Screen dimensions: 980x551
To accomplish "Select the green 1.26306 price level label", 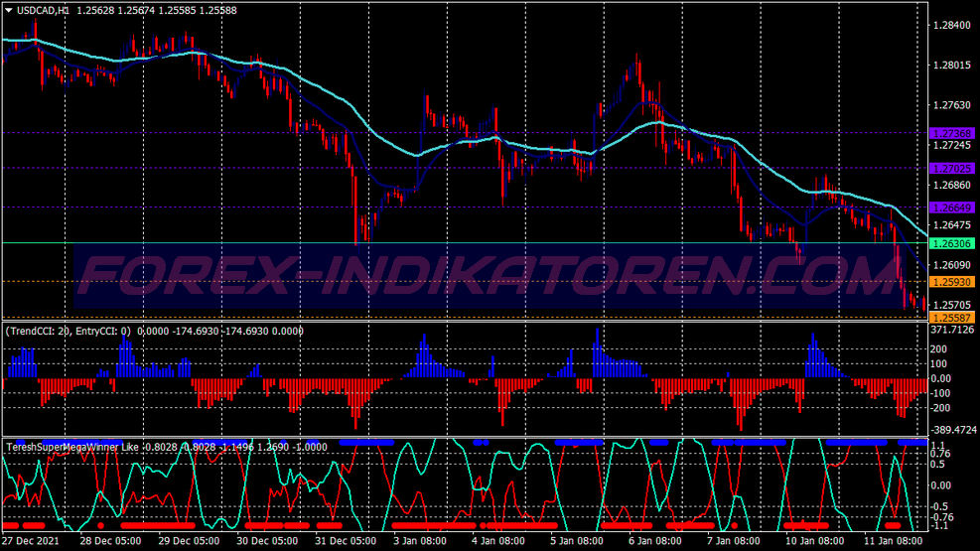I will [x=952, y=243].
